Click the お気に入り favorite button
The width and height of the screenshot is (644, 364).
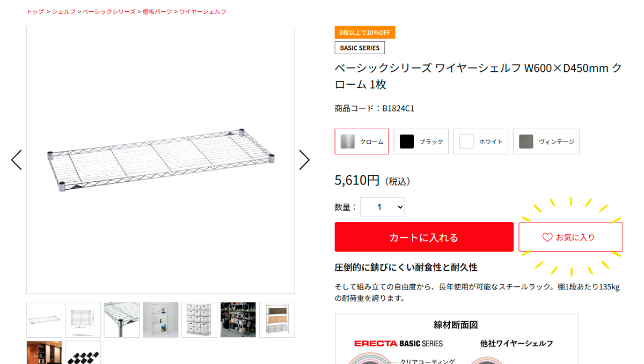pyautogui.click(x=570, y=237)
